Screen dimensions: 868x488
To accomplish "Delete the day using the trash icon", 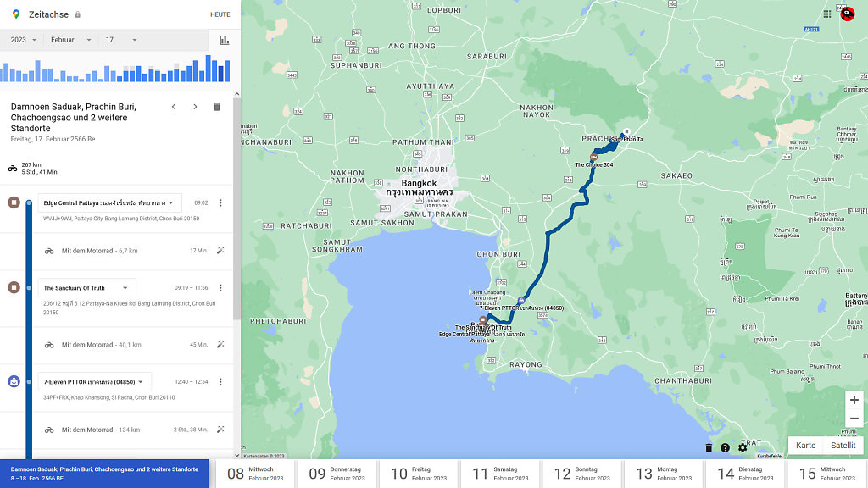I will (x=216, y=107).
